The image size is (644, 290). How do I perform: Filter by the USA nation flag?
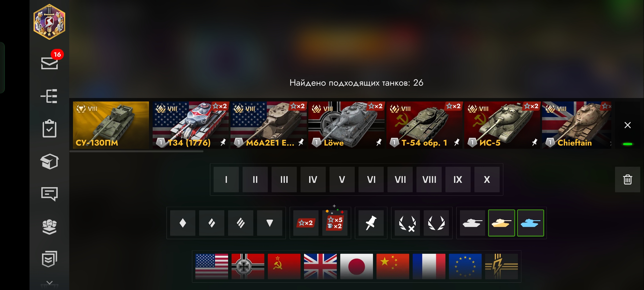[x=212, y=266]
